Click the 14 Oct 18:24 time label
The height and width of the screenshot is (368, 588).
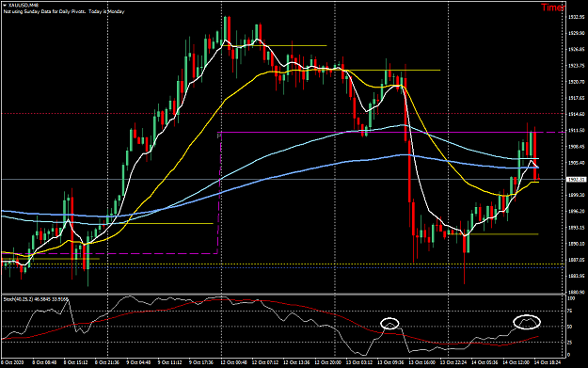(x=548, y=362)
